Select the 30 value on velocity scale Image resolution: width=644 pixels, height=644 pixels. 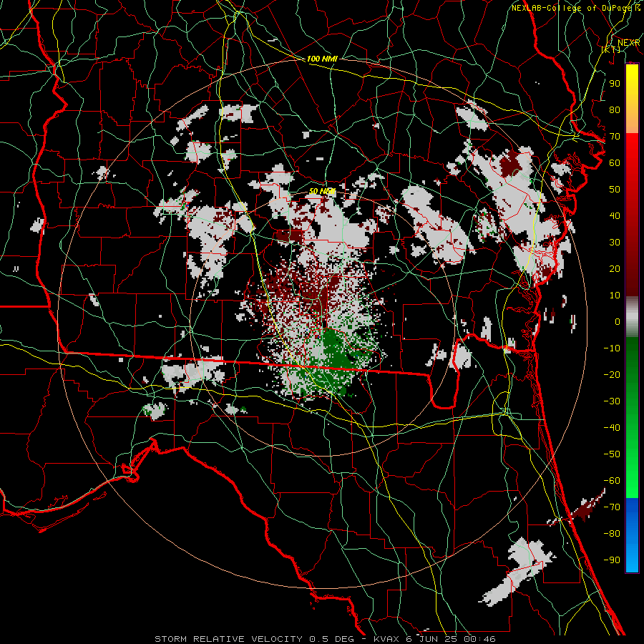coord(615,243)
